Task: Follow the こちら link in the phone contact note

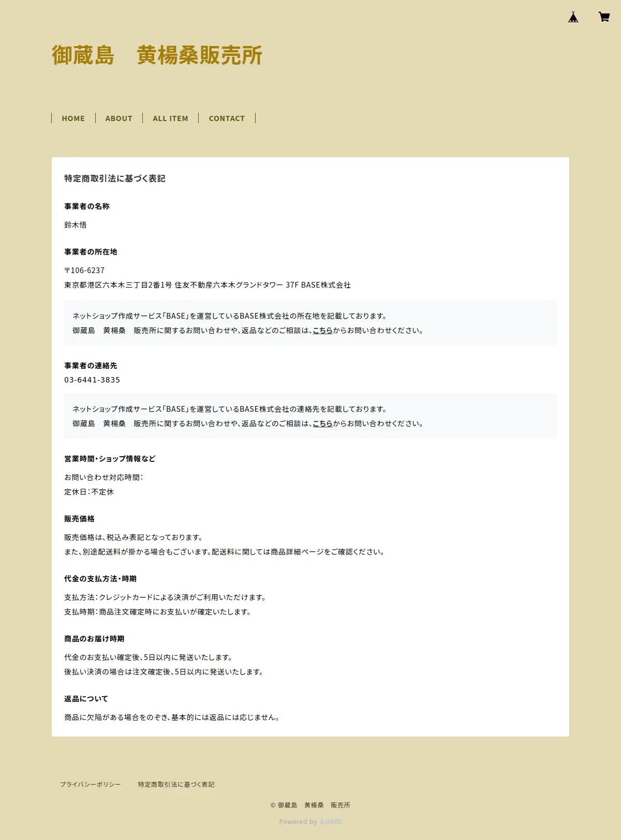Action: pos(322,424)
